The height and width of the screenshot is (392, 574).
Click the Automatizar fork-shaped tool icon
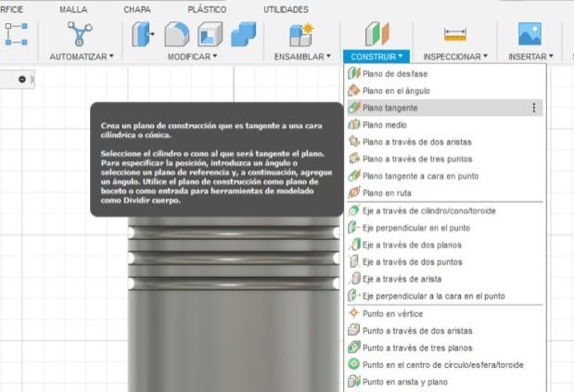click(x=80, y=33)
